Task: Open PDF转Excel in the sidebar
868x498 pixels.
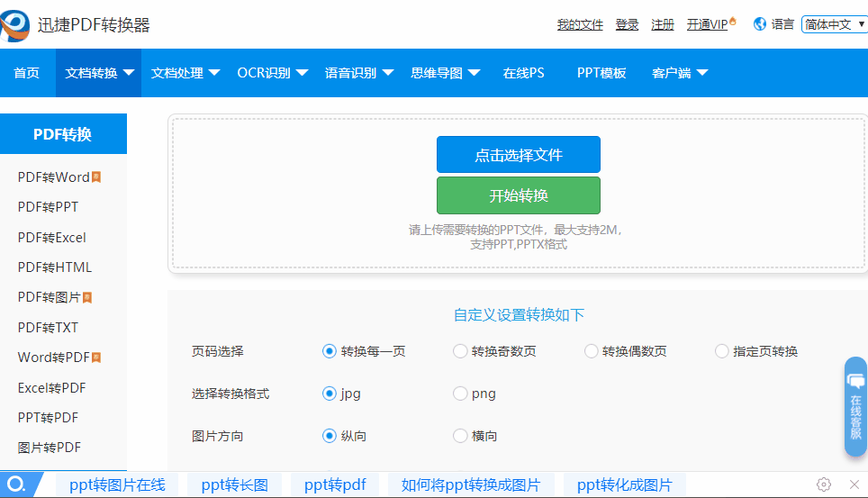Action: point(52,238)
